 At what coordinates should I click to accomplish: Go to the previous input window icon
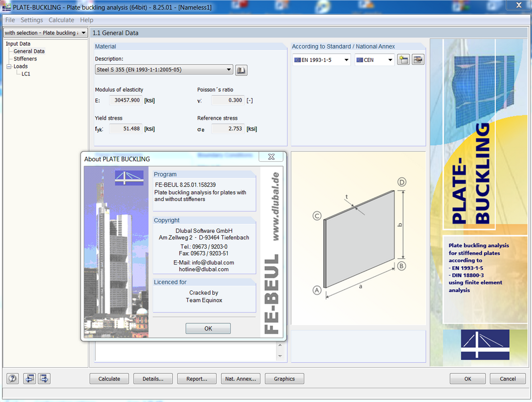click(x=30, y=379)
